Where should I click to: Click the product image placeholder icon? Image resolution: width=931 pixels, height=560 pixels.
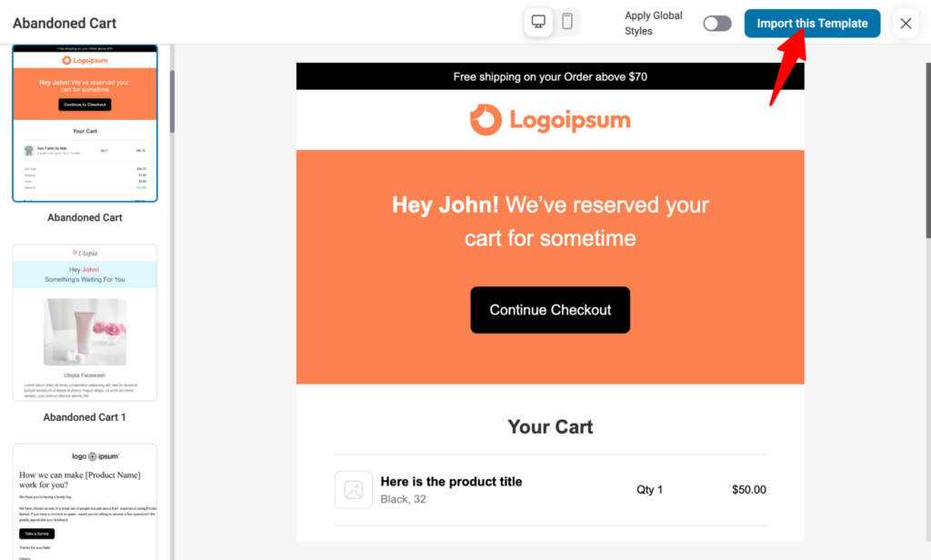354,490
